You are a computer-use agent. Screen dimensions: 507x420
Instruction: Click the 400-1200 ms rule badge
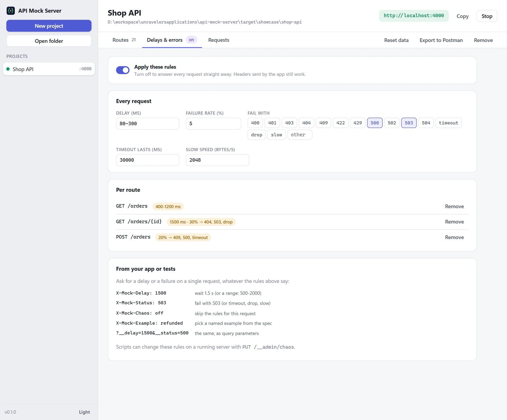tap(168, 207)
